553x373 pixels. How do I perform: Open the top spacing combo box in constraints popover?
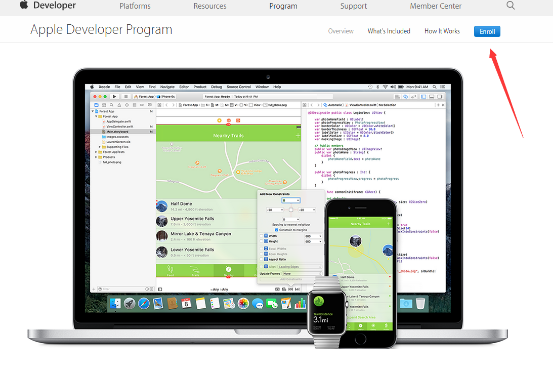click(291, 200)
